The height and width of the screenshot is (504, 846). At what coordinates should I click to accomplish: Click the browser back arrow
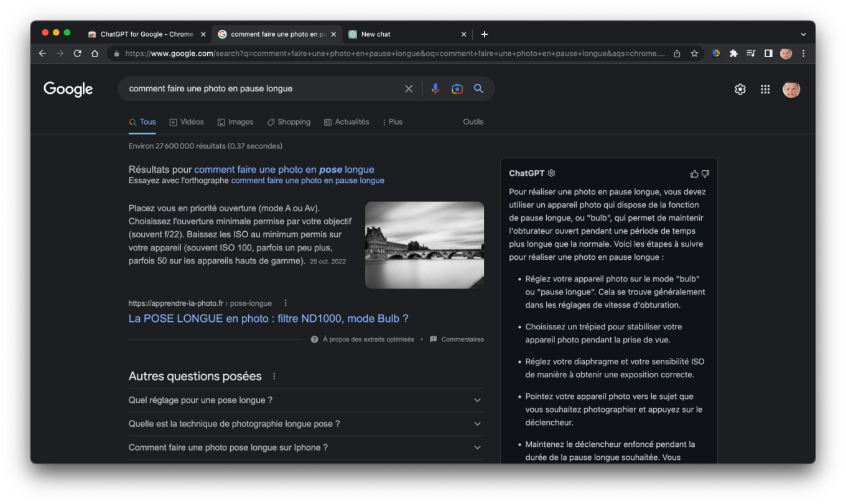click(x=42, y=53)
